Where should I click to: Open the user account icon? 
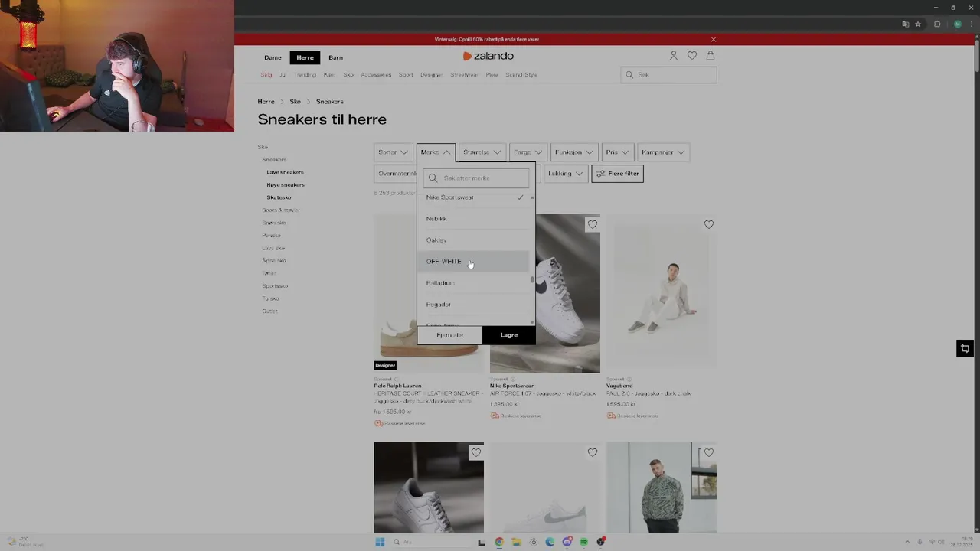(x=674, y=56)
